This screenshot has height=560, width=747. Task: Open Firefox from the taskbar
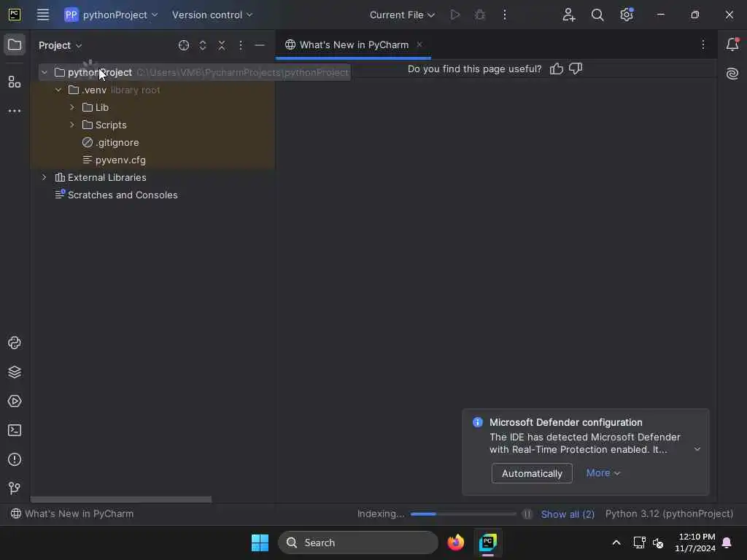click(x=455, y=542)
